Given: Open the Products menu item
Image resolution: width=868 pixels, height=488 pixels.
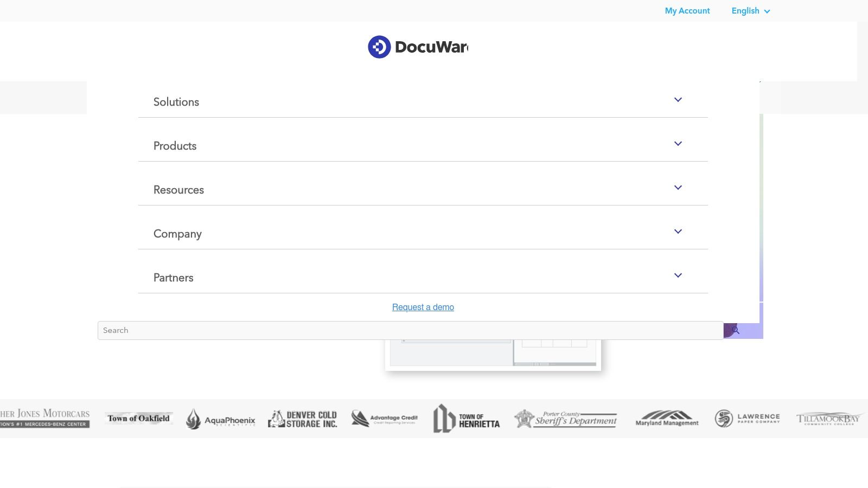Looking at the screenshot, I should tap(175, 146).
